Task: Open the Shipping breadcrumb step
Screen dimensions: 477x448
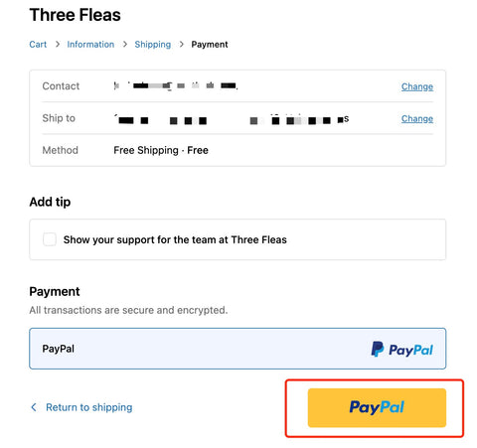Action: (x=153, y=45)
